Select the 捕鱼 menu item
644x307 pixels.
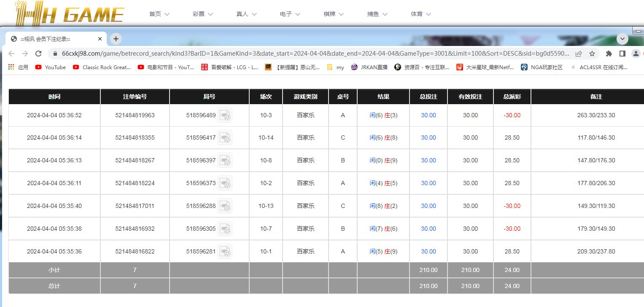tap(377, 14)
